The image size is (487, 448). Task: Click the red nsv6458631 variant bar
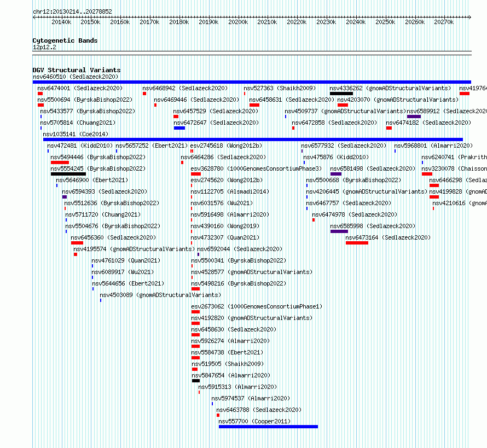tap(254, 105)
